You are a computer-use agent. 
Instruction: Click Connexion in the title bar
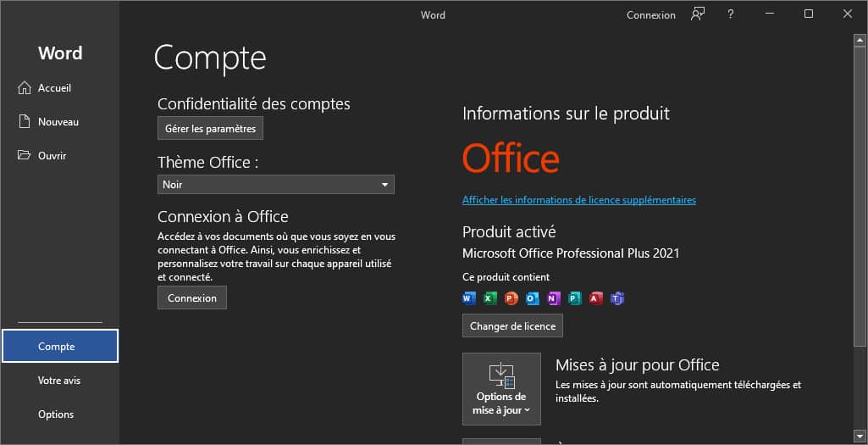click(651, 15)
